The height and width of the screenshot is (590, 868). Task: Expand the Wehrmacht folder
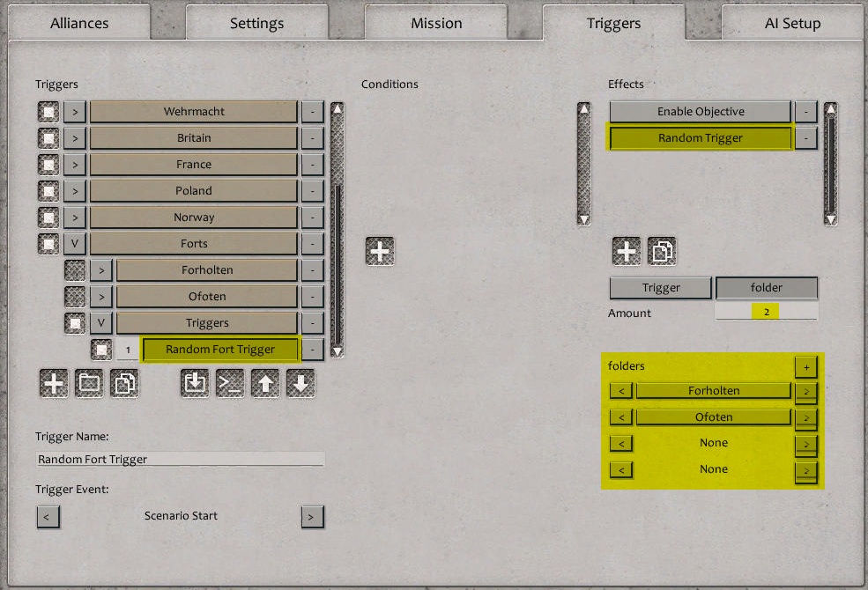75,112
